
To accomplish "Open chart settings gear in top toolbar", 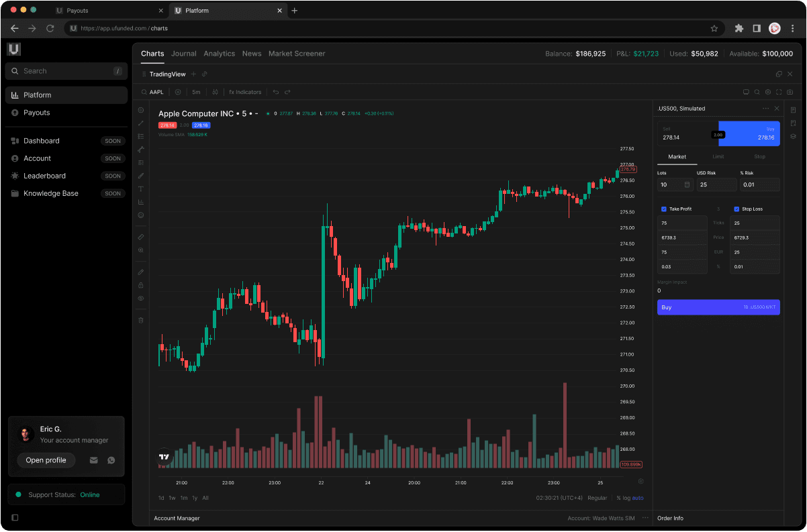I will point(768,92).
